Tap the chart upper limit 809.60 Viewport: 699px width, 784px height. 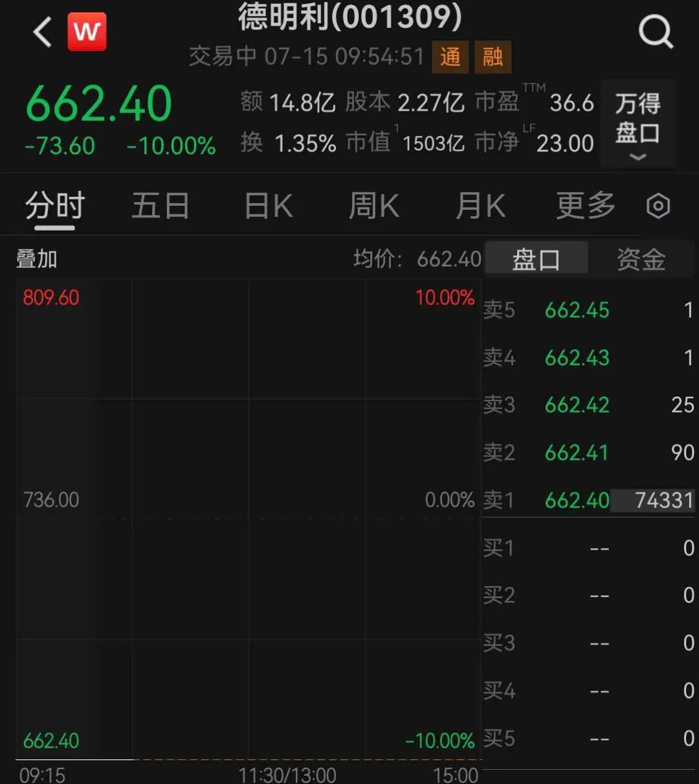[x=51, y=297]
